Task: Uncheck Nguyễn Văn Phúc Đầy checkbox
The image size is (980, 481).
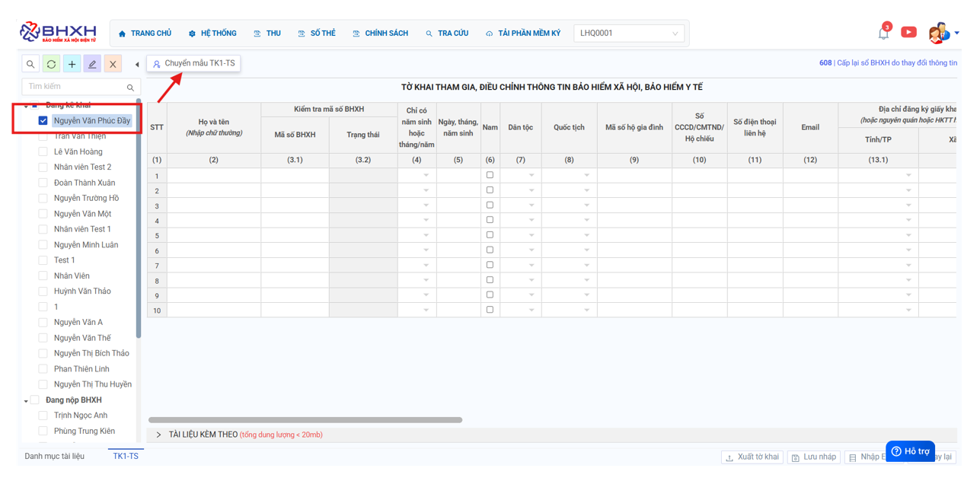Action: (x=43, y=120)
